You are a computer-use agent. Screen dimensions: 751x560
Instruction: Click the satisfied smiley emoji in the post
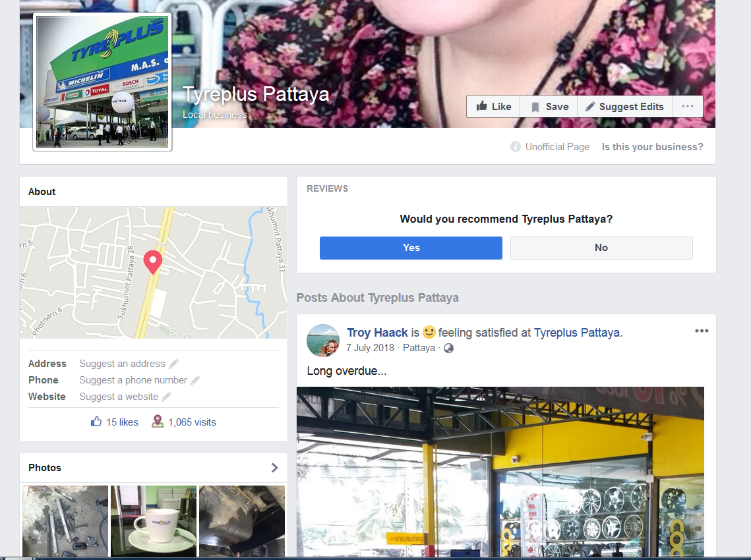(x=429, y=331)
